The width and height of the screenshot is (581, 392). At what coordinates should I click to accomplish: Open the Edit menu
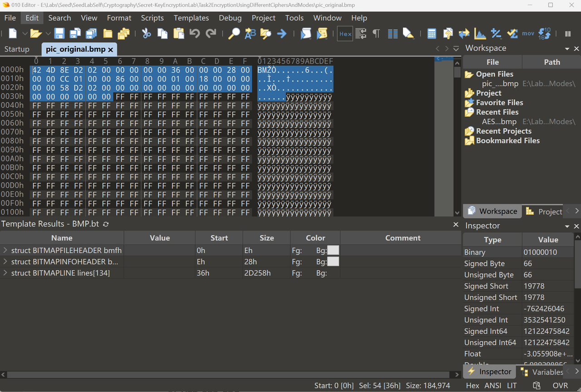coord(32,18)
